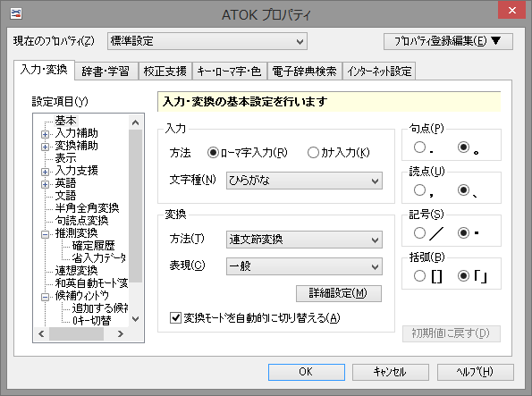Select 半角全角変換 in the tree

pos(88,208)
